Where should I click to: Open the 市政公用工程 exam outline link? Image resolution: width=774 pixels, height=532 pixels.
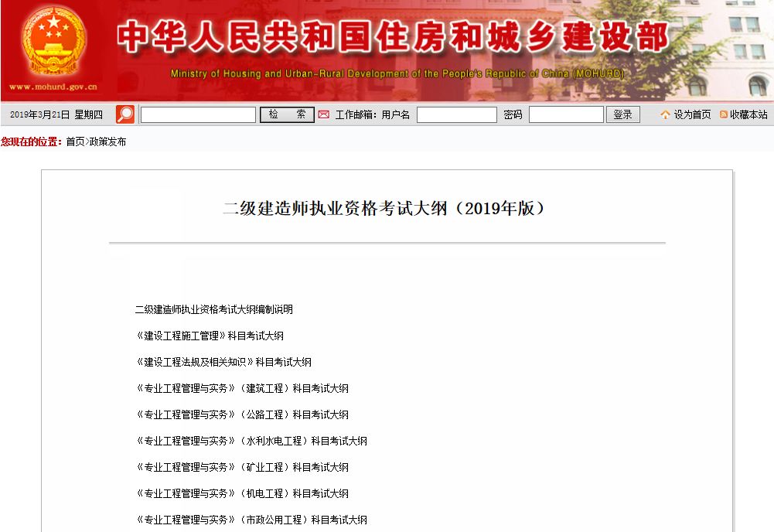[251, 520]
